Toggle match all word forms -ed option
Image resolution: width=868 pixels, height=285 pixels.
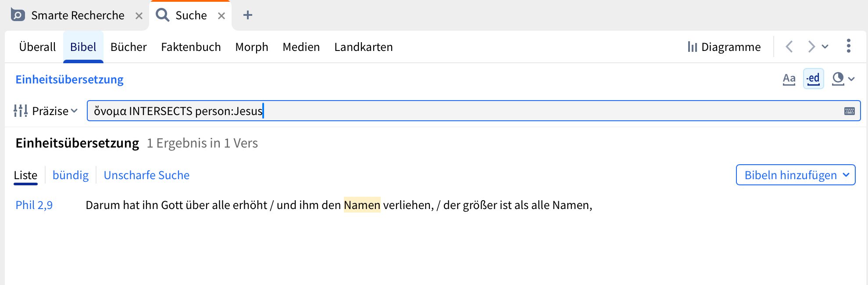pos(813,79)
